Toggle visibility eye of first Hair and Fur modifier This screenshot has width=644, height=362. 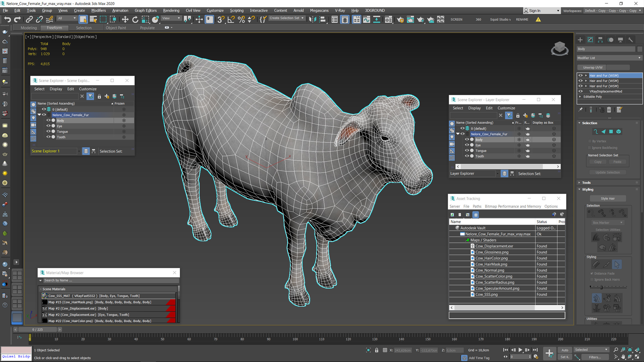581,75
